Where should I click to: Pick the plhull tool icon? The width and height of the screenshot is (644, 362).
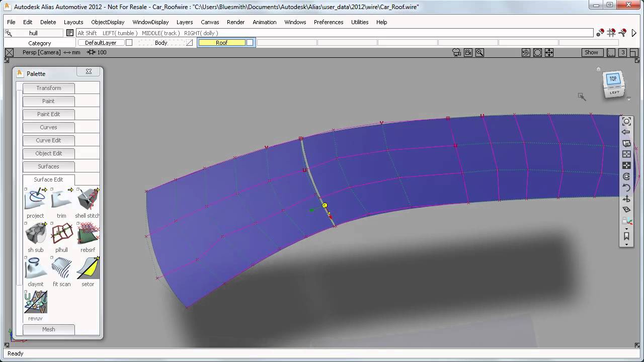(61, 234)
